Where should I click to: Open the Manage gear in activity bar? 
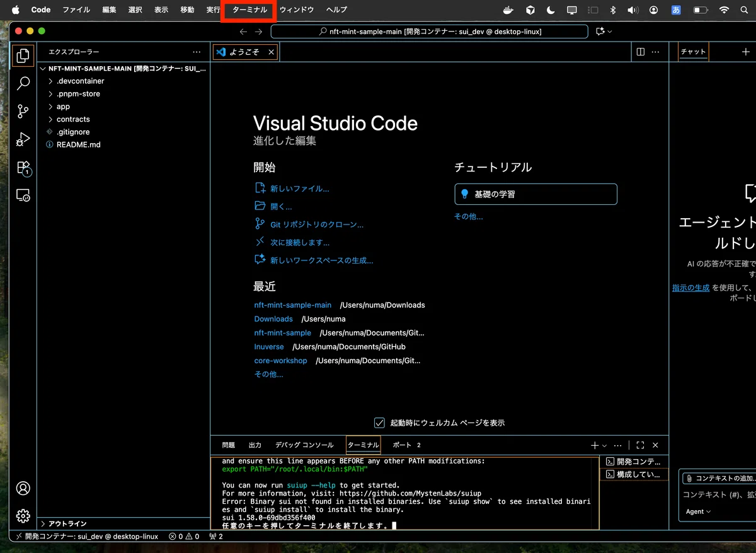(23, 516)
